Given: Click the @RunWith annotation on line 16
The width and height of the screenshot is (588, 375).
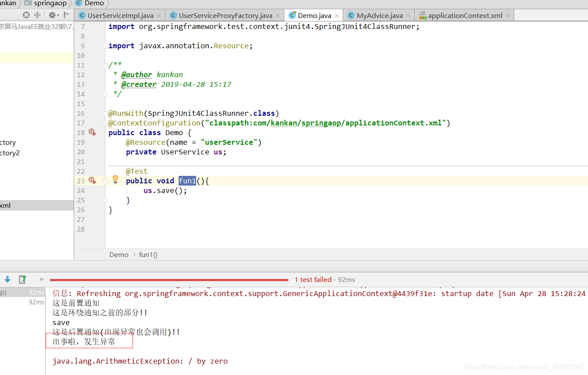Looking at the screenshot, I should 126,113.
